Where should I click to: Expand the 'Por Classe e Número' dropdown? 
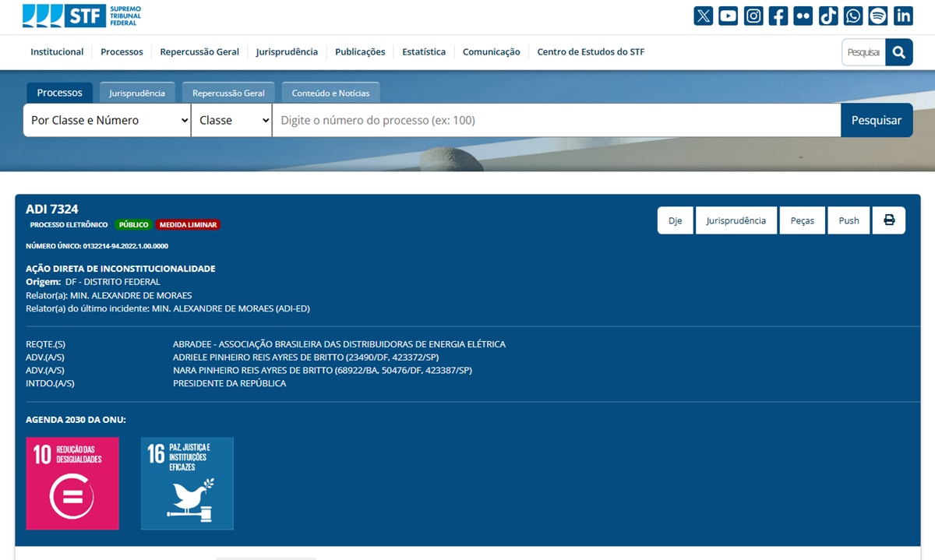[107, 120]
